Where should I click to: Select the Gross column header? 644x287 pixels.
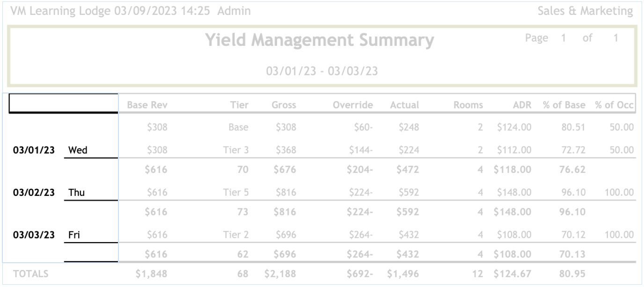284,105
